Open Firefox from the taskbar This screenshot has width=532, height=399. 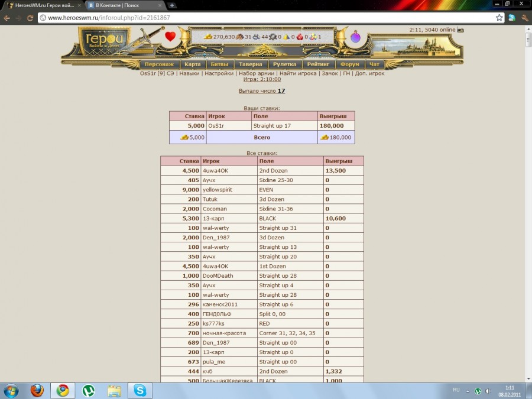pos(37,390)
